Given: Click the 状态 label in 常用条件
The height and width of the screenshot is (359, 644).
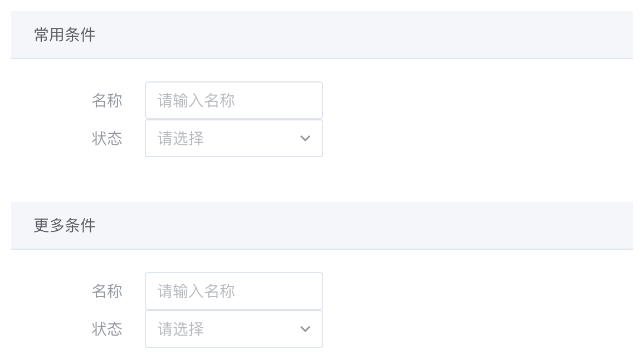Looking at the screenshot, I should coord(107,138).
